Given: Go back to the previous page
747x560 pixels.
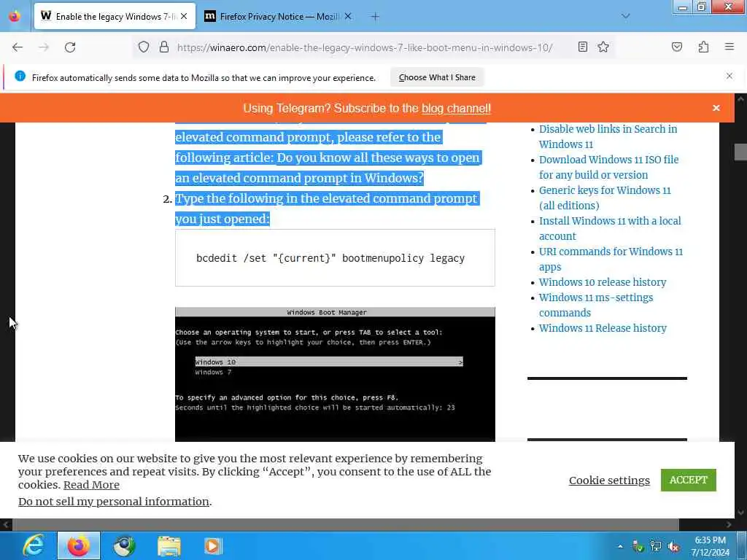Looking at the screenshot, I should 18,47.
